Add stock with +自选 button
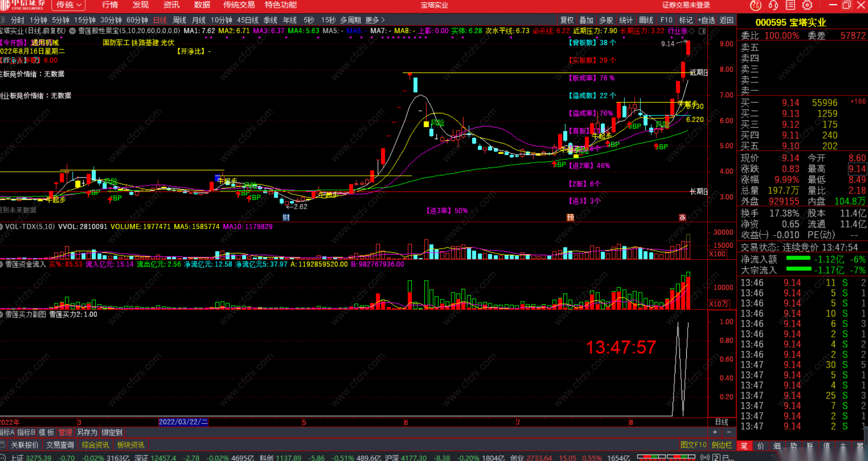The image size is (868, 461). click(706, 20)
